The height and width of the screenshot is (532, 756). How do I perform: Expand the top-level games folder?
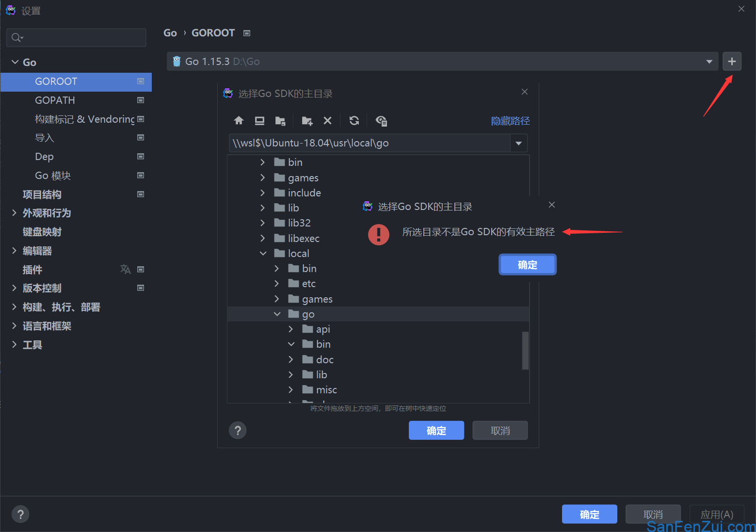pyautogui.click(x=263, y=178)
